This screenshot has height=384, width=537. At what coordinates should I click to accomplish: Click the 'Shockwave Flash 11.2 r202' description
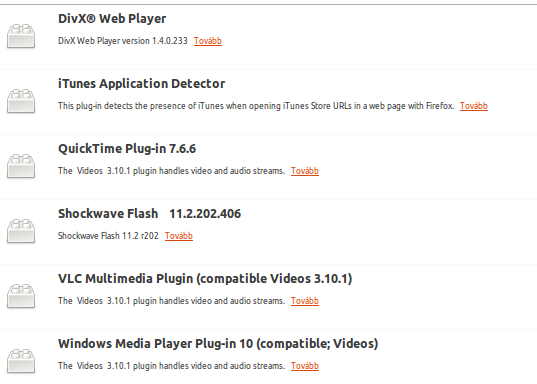tap(108, 236)
